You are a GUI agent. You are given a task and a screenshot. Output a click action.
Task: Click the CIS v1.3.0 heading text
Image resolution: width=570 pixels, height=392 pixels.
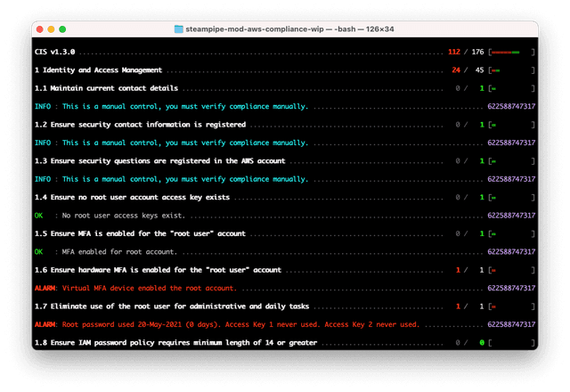pos(56,52)
